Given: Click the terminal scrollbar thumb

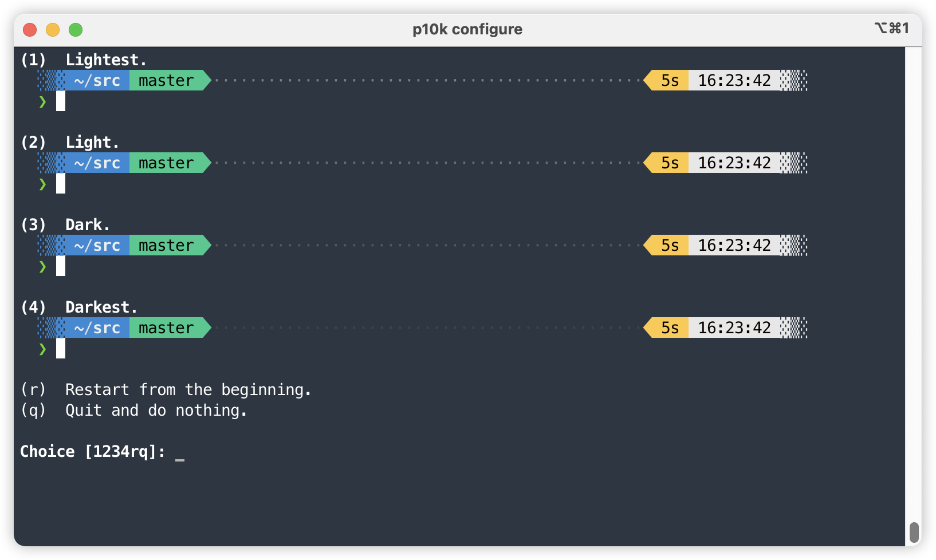Looking at the screenshot, I should [914, 533].
